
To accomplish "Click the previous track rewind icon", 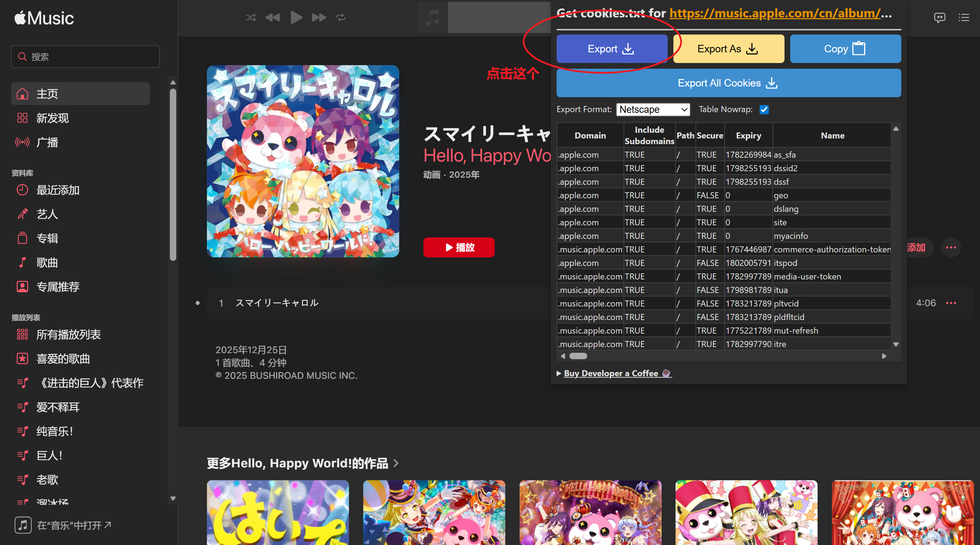I will point(273,17).
